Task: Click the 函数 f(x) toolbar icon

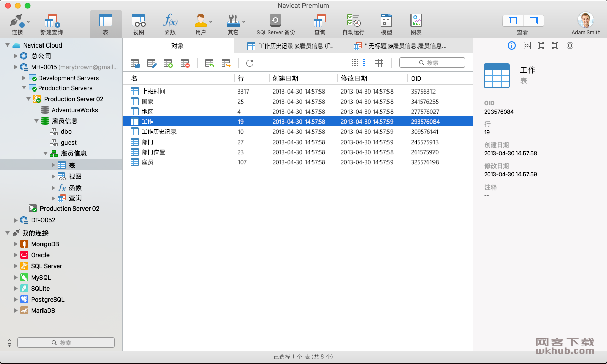Action: tap(170, 21)
